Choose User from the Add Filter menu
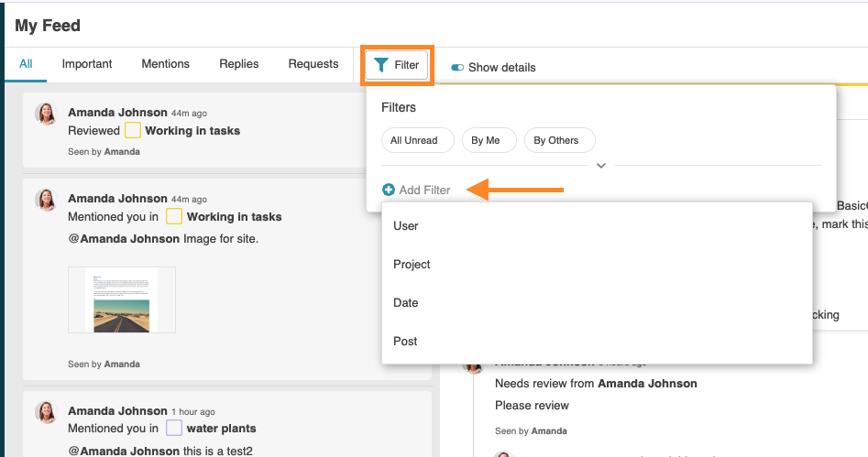 [x=406, y=226]
